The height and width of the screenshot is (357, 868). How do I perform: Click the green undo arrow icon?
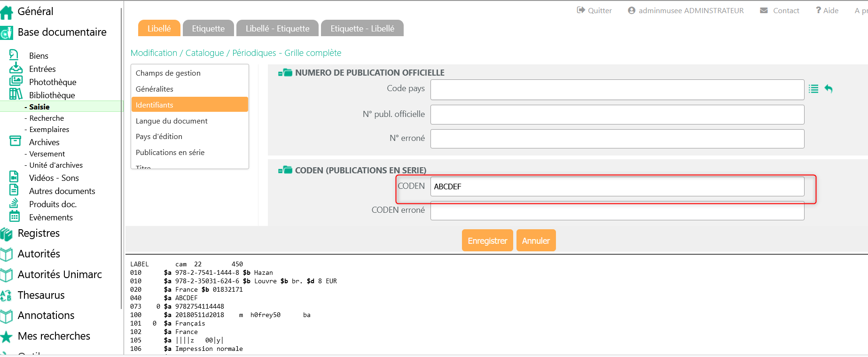tap(829, 89)
